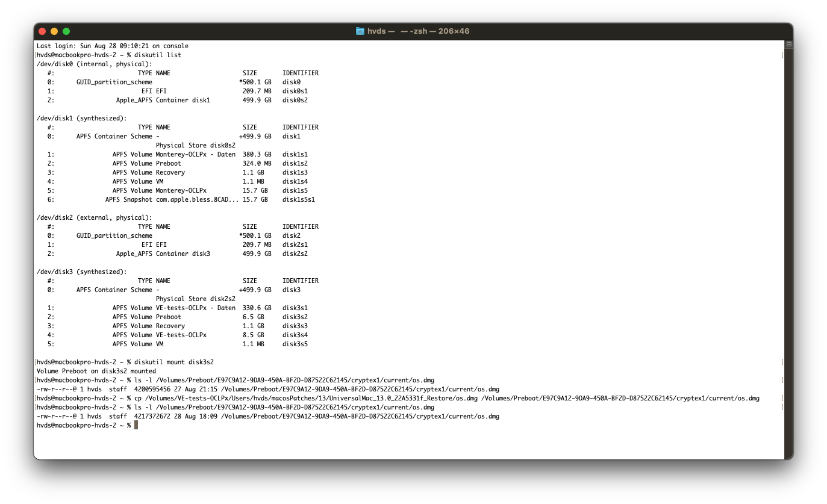827x504 pixels.
Task: Select the "/dev/disk1 (synthesized):" header
Action: [82, 118]
